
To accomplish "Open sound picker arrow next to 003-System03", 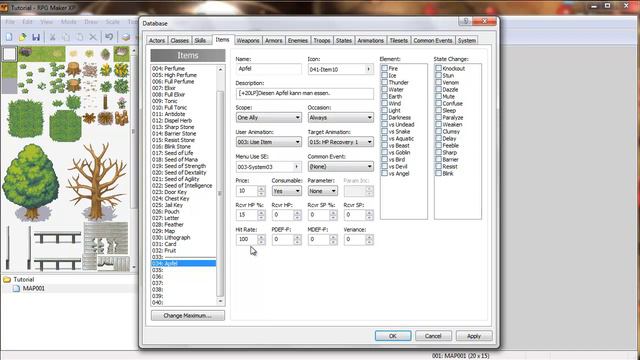I will [x=297, y=167].
